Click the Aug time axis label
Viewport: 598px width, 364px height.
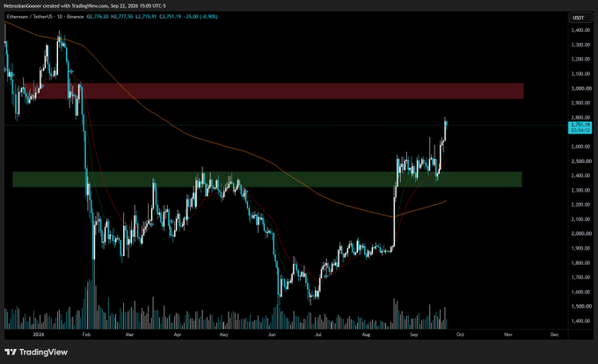pos(366,334)
